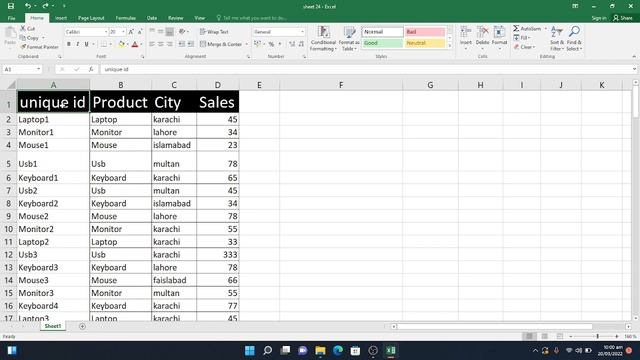Open the Clear dropdown in Editing
Screen dimensions: 640x360
point(524,47)
